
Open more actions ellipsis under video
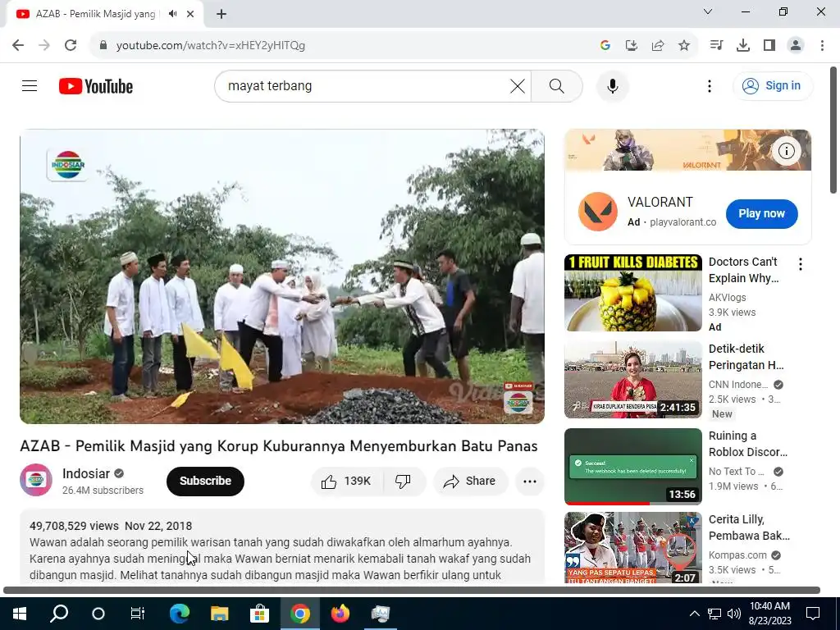pyautogui.click(x=529, y=481)
